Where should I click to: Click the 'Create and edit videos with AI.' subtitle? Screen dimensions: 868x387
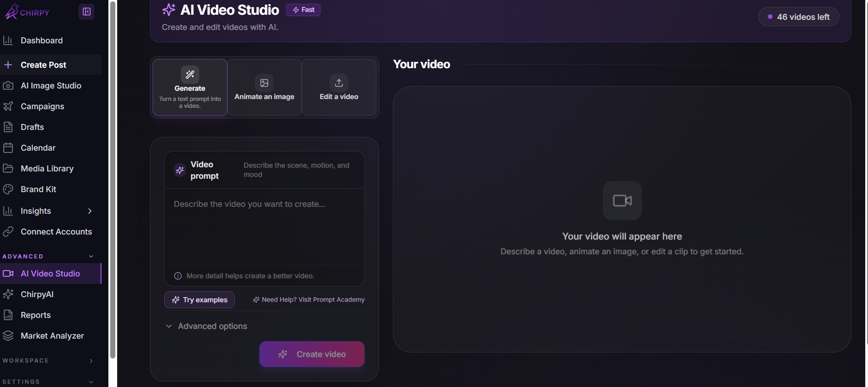tap(220, 27)
